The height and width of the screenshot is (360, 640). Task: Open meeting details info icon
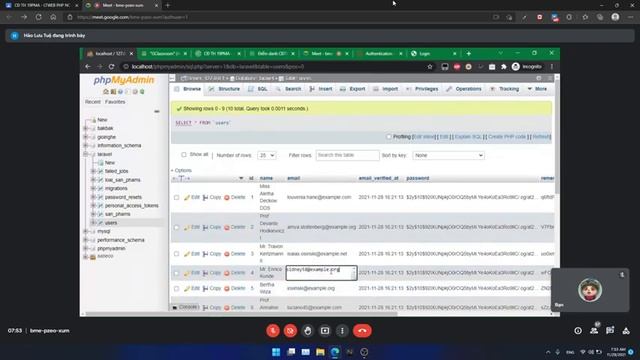578,331
